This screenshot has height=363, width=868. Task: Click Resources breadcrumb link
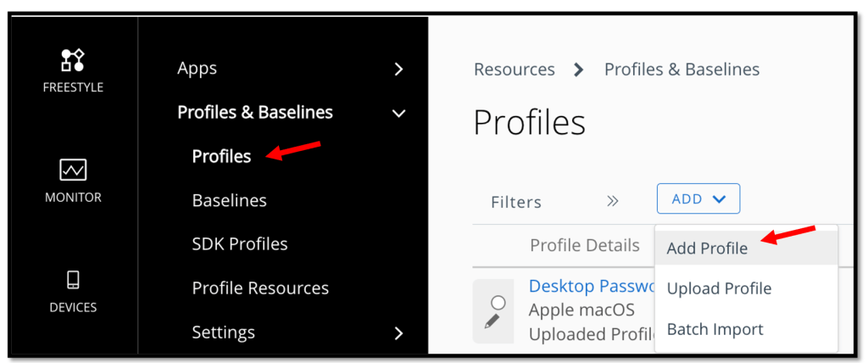(x=514, y=70)
